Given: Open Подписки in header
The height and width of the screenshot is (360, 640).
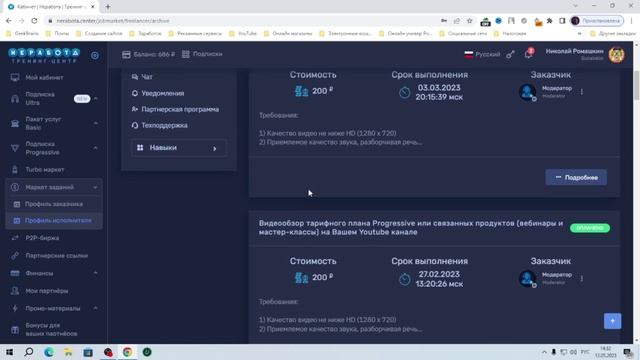Looking at the screenshot, I should click(x=202, y=54).
